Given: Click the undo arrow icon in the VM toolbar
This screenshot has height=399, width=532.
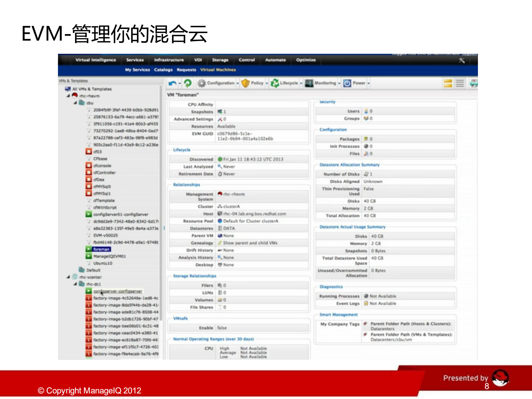Looking at the screenshot, I should click(x=172, y=83).
